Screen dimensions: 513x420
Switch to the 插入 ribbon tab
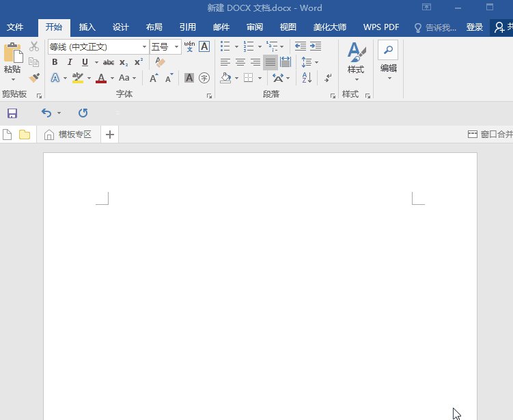(87, 27)
